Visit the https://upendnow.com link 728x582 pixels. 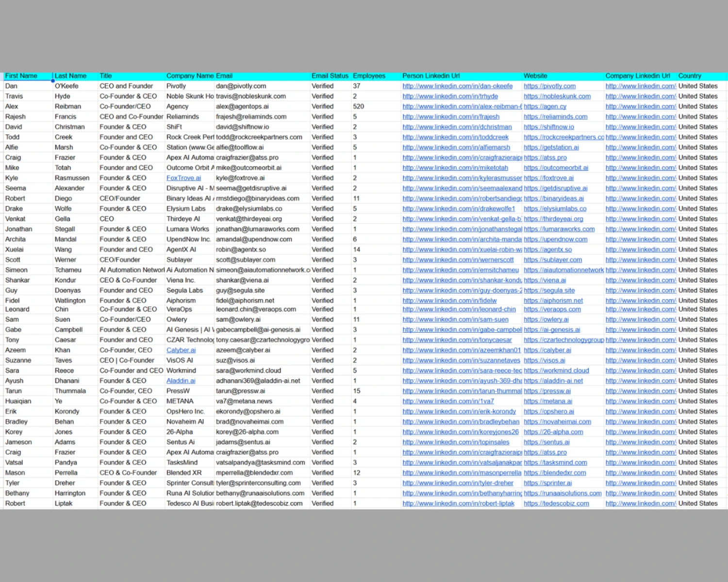point(556,240)
